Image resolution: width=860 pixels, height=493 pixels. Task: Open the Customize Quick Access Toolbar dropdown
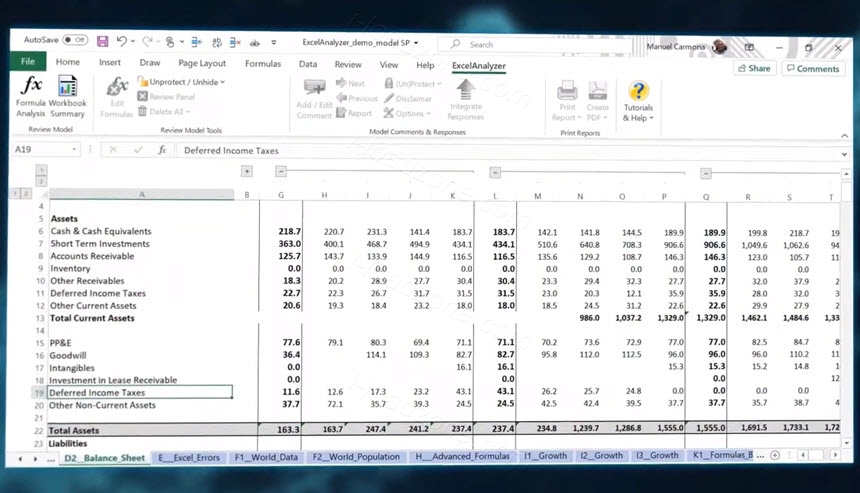click(274, 42)
